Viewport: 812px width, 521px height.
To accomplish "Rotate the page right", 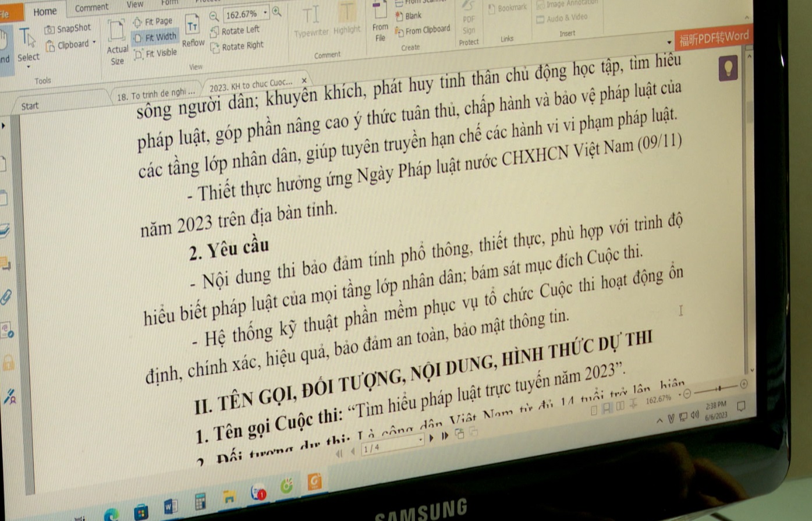I will pos(237,47).
